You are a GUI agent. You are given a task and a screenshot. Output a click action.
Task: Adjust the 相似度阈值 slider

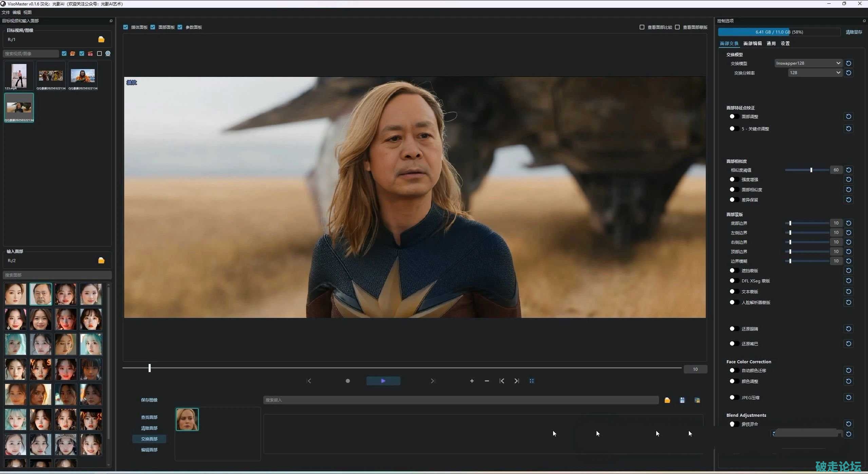click(811, 170)
